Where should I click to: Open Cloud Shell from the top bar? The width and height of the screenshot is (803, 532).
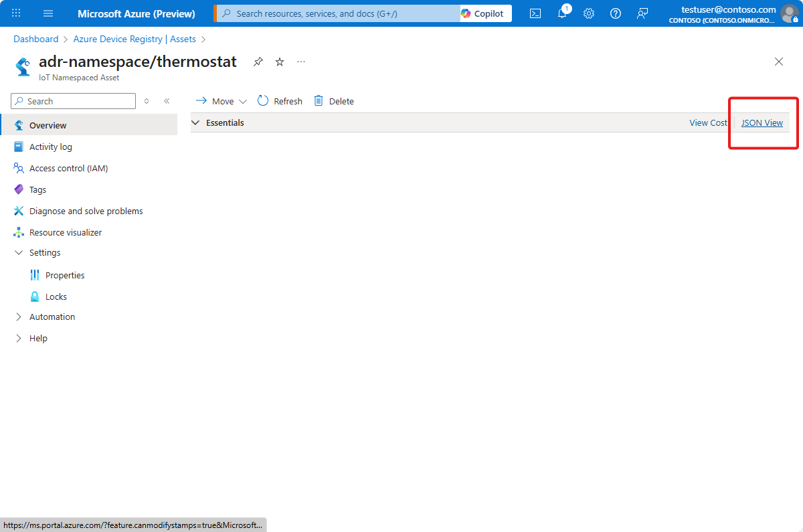click(535, 13)
